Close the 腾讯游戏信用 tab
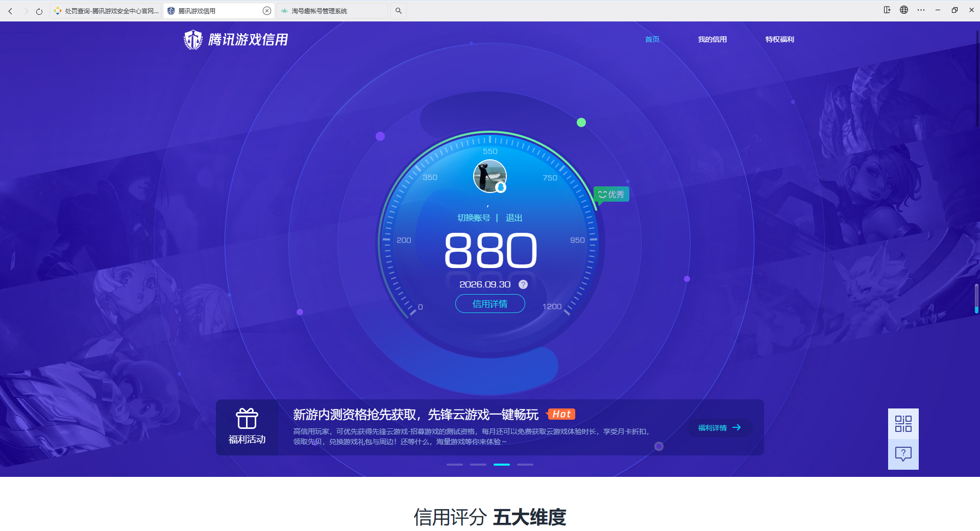980x531 pixels. 266,11
